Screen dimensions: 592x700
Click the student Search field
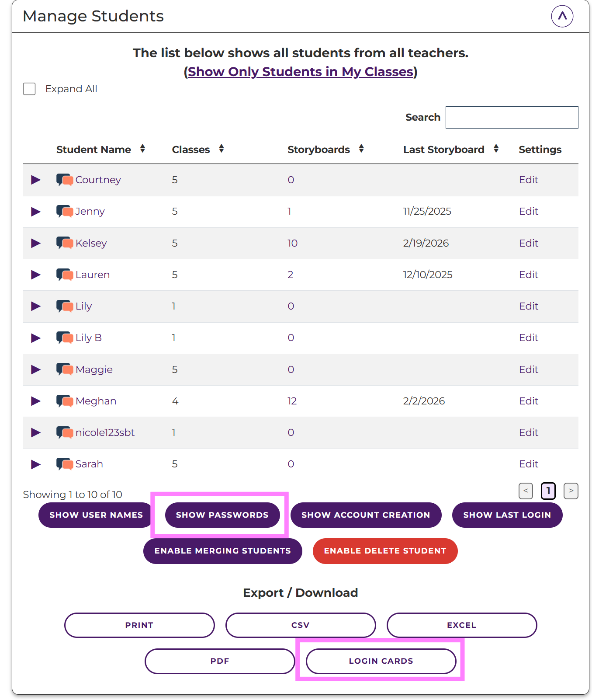pos(512,117)
